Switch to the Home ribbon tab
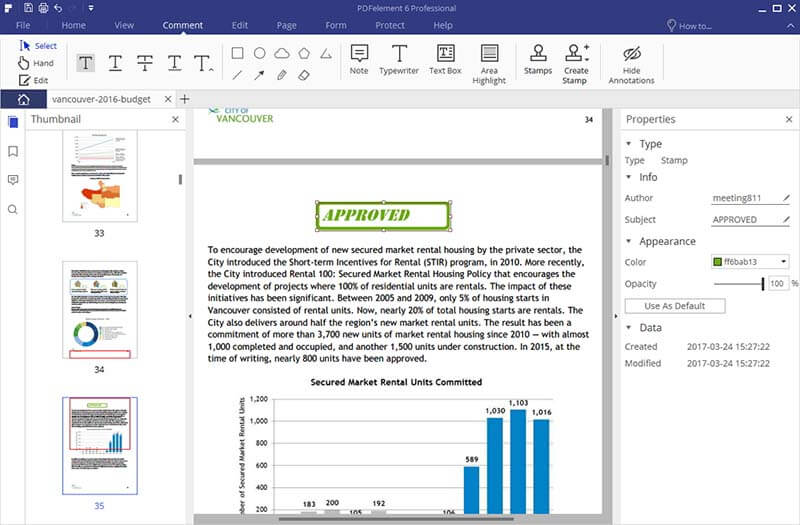 point(73,25)
